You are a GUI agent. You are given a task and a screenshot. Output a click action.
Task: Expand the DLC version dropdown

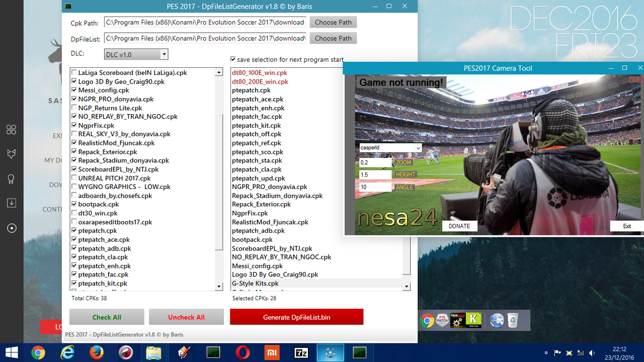point(164,54)
